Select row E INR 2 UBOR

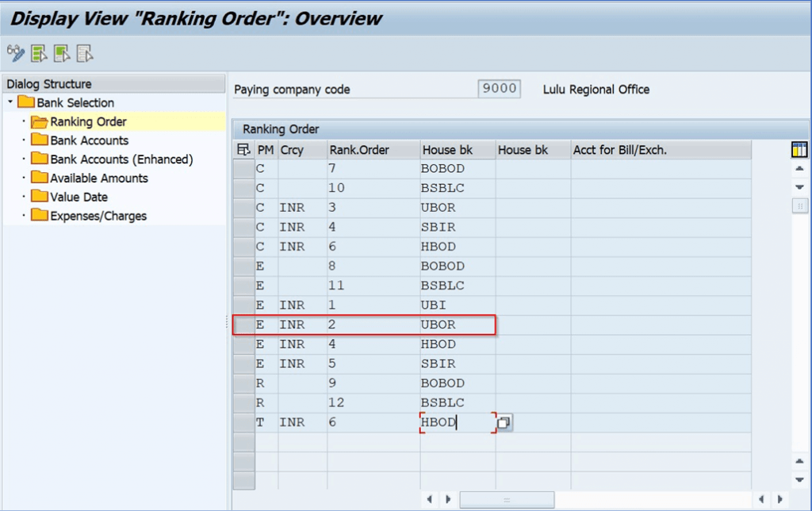(x=243, y=325)
